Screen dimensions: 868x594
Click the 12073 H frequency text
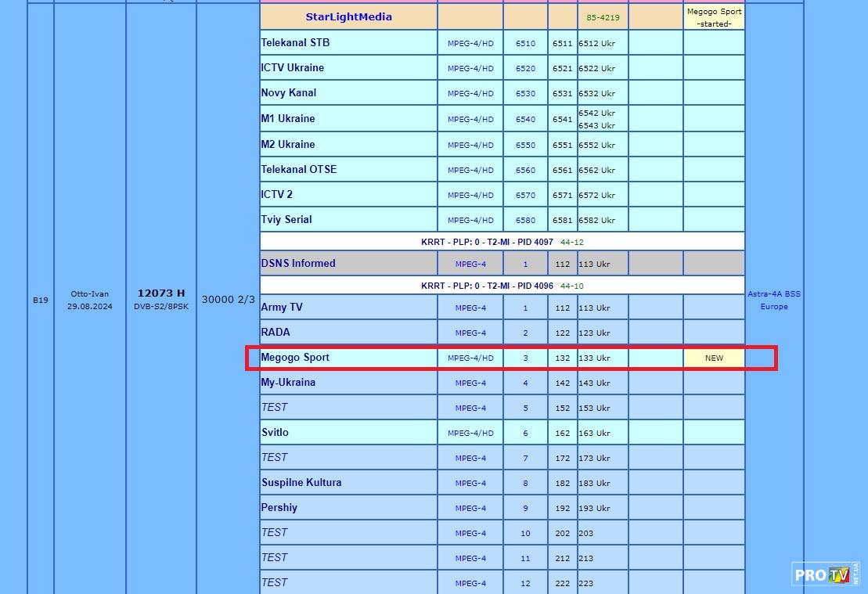[160, 293]
